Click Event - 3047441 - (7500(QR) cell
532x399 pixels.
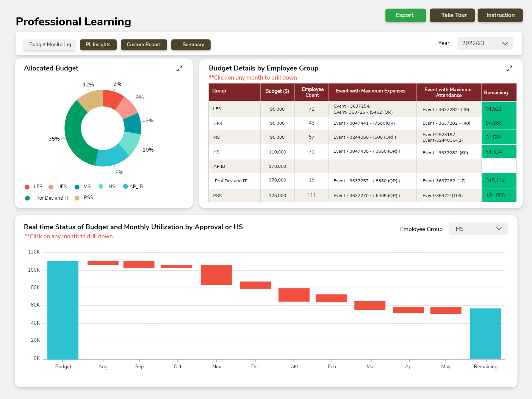tap(373, 123)
